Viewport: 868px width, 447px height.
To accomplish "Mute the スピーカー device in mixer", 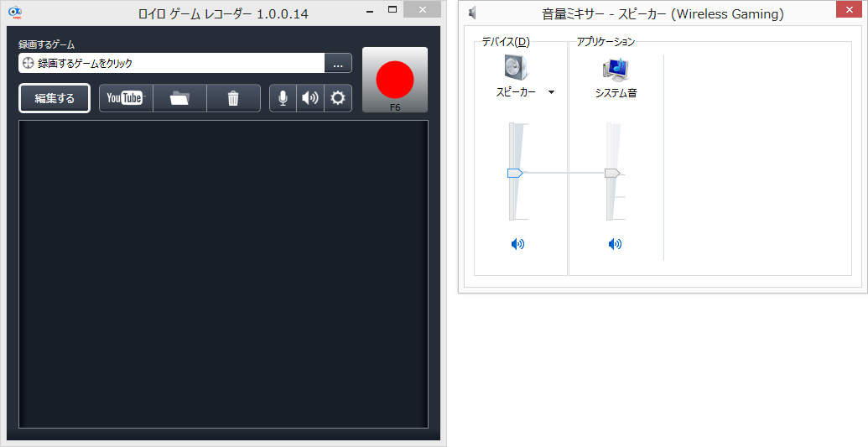I will [517, 244].
